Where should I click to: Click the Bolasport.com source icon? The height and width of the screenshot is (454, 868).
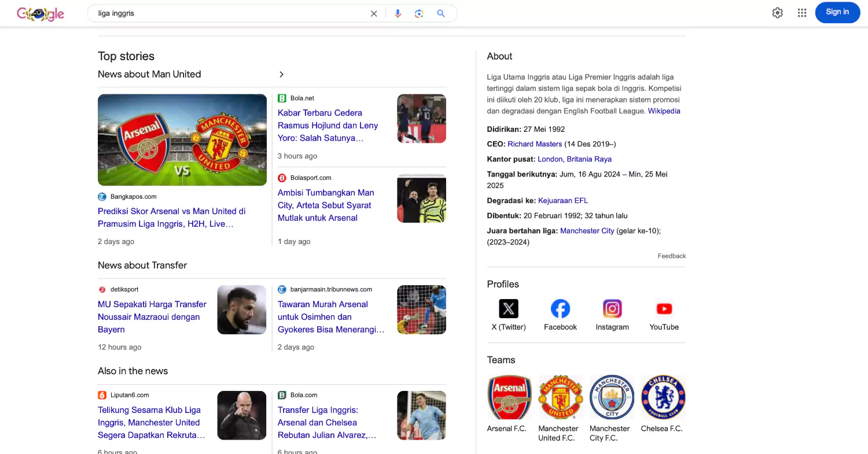(x=282, y=178)
